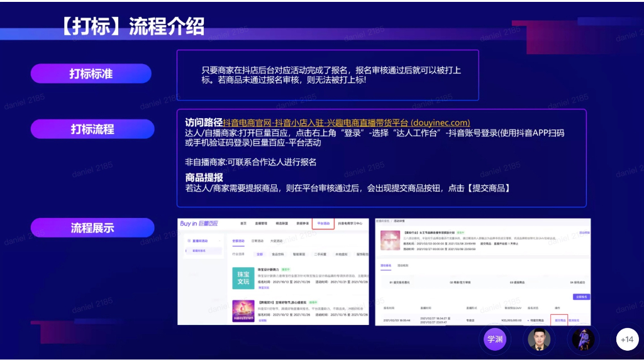This screenshot has width=644, height=362.
Task: Select the 食品饮料 industry filter chip
Action: 277,255
